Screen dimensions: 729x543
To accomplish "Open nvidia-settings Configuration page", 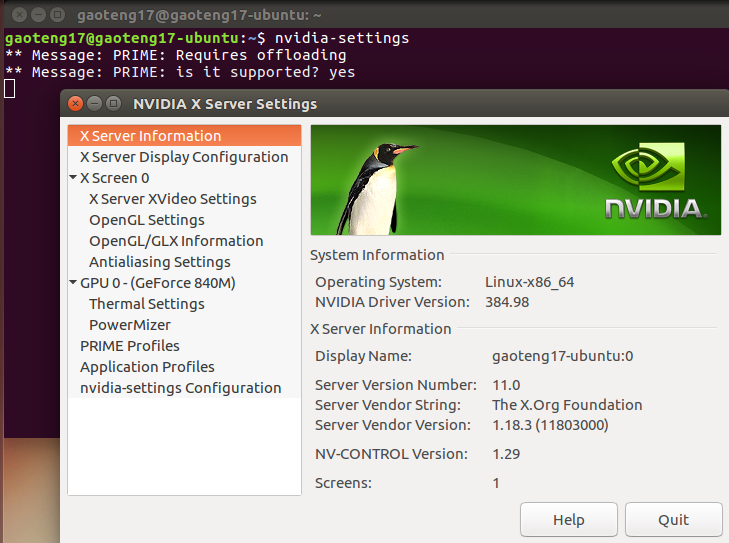I will click(x=180, y=388).
